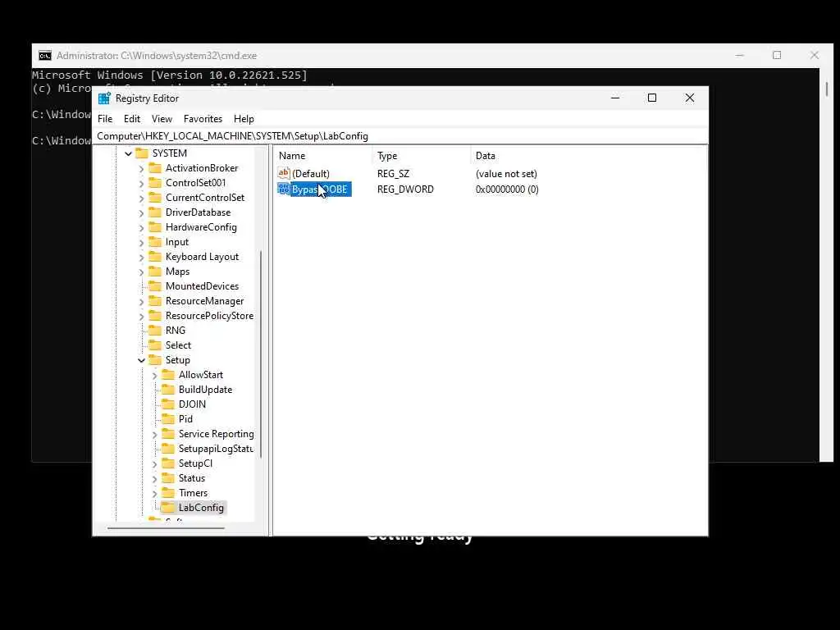The image size is (840, 630).
Task: Expand the DriverDatabase key
Action: click(141, 212)
